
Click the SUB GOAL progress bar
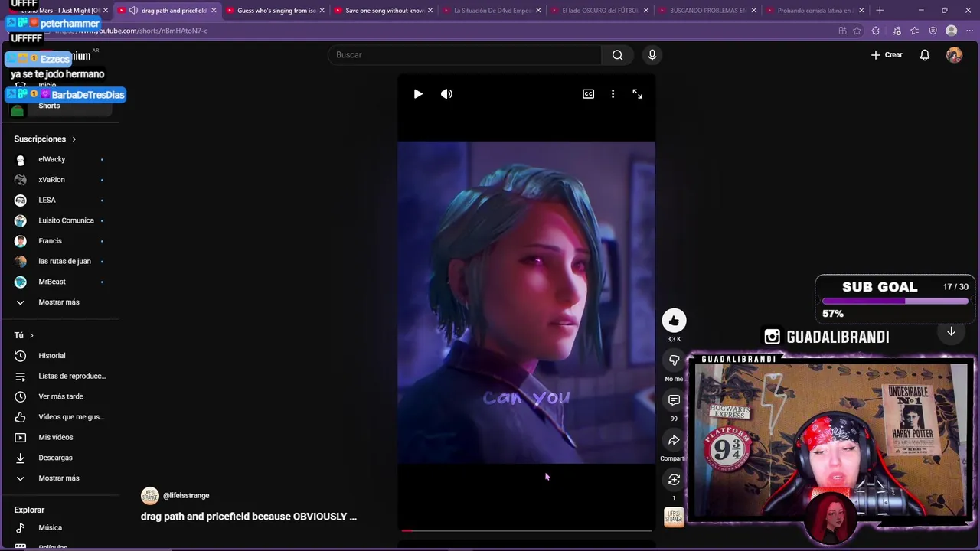(895, 302)
